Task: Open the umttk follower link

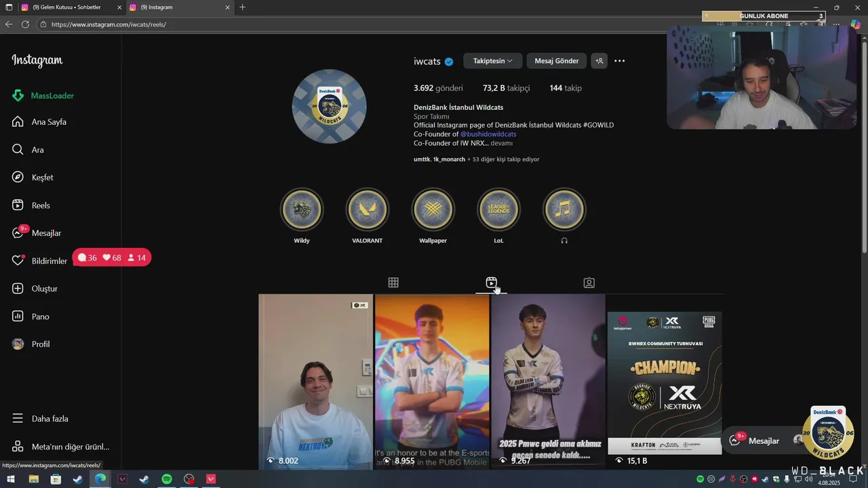Action: tap(422, 159)
